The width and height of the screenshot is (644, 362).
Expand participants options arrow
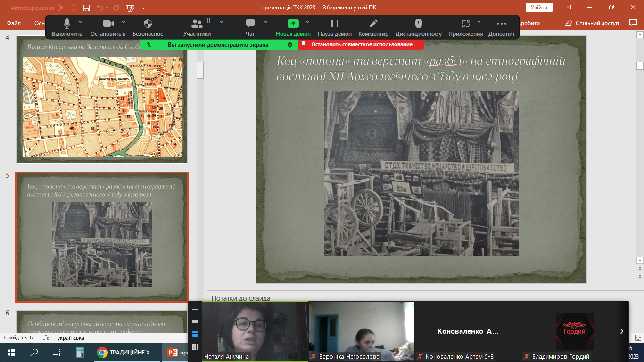pos(222,22)
